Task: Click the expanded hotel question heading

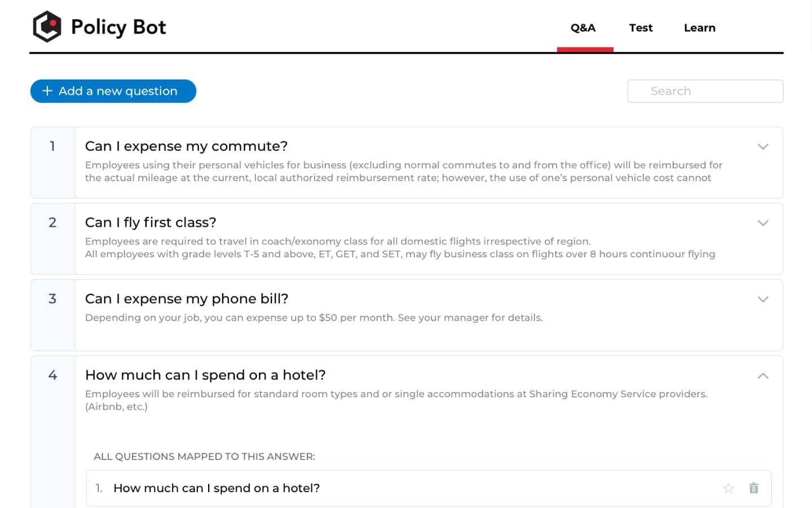Action: (x=205, y=375)
